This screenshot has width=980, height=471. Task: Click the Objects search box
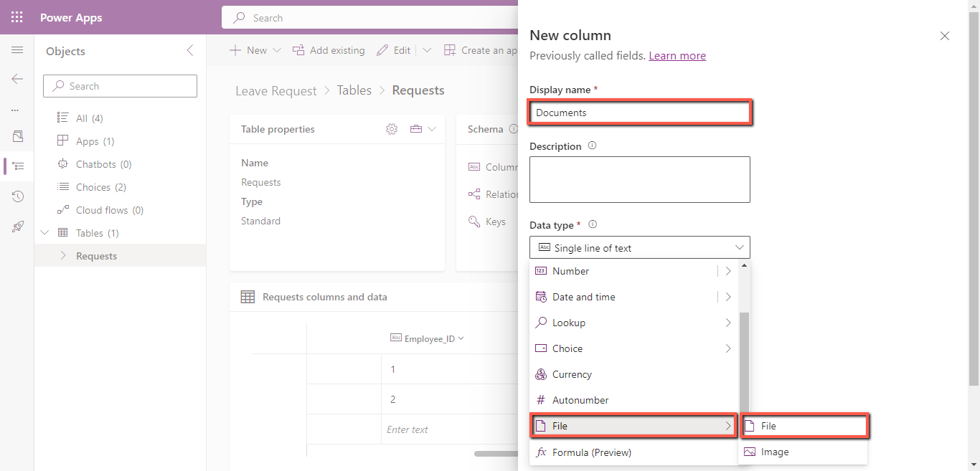click(120, 86)
